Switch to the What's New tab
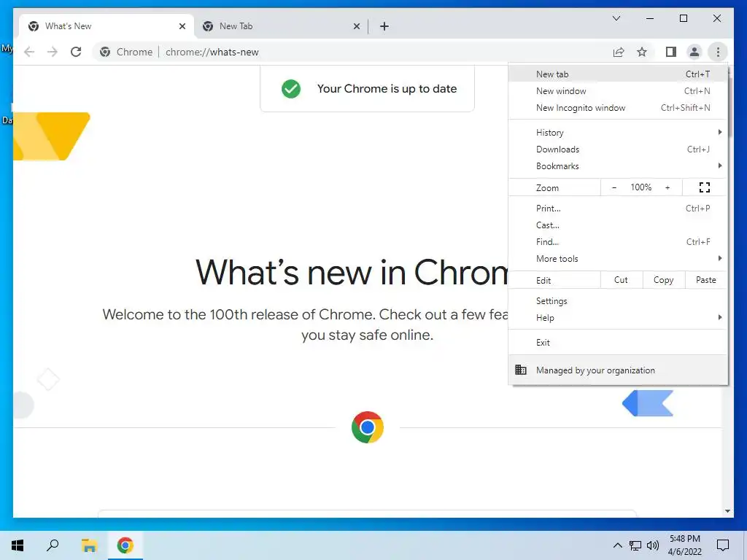 [107, 26]
